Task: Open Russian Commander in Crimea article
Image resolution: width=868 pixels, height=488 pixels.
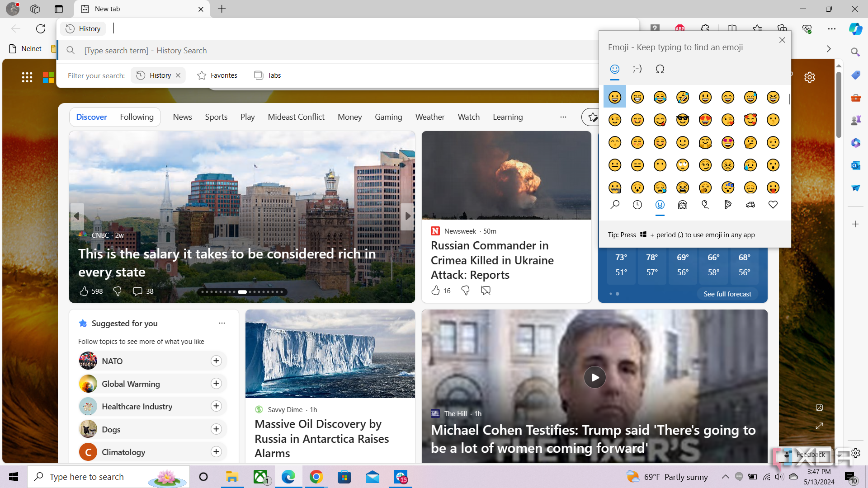Action: (x=492, y=260)
